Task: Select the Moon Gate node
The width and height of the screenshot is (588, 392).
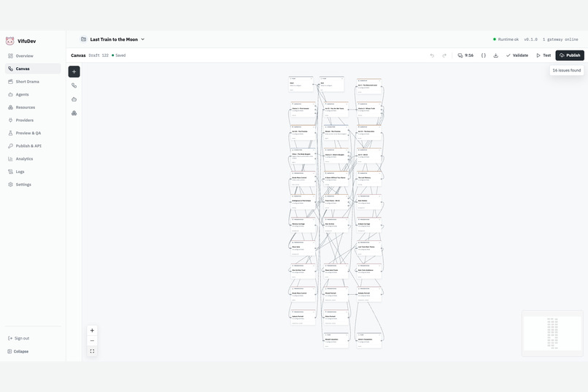Action: pyautogui.click(x=303, y=248)
